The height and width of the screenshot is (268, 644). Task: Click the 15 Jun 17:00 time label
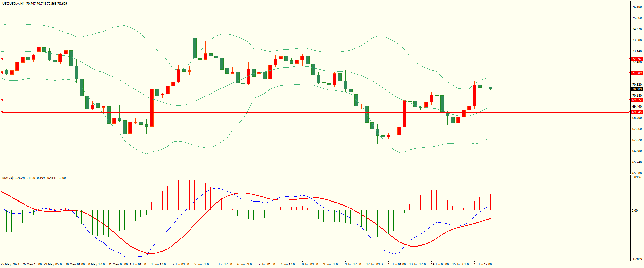(483, 264)
